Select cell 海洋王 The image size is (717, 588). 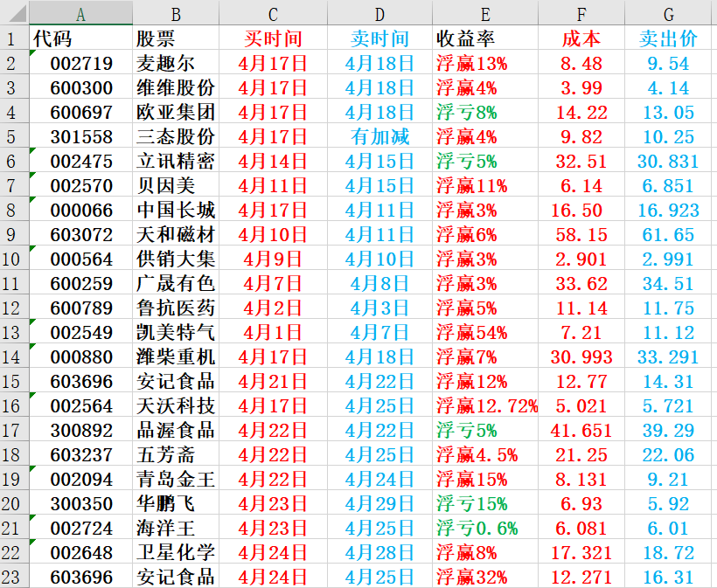pos(176,527)
